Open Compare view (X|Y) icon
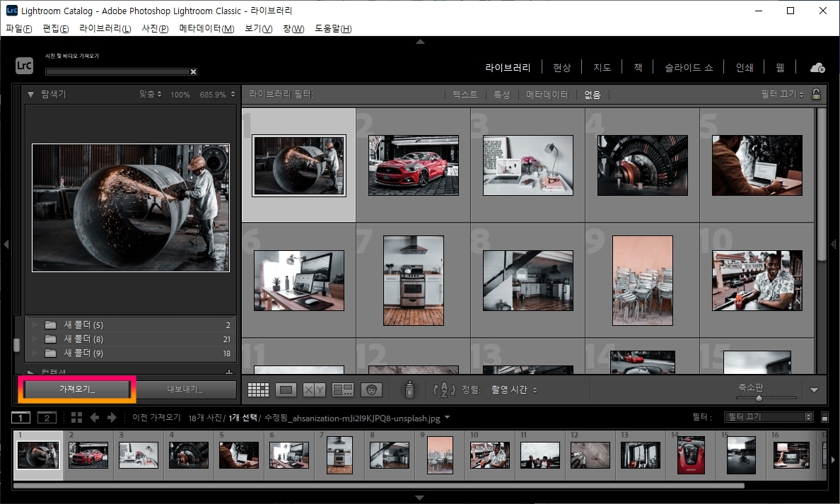 pos(314,390)
